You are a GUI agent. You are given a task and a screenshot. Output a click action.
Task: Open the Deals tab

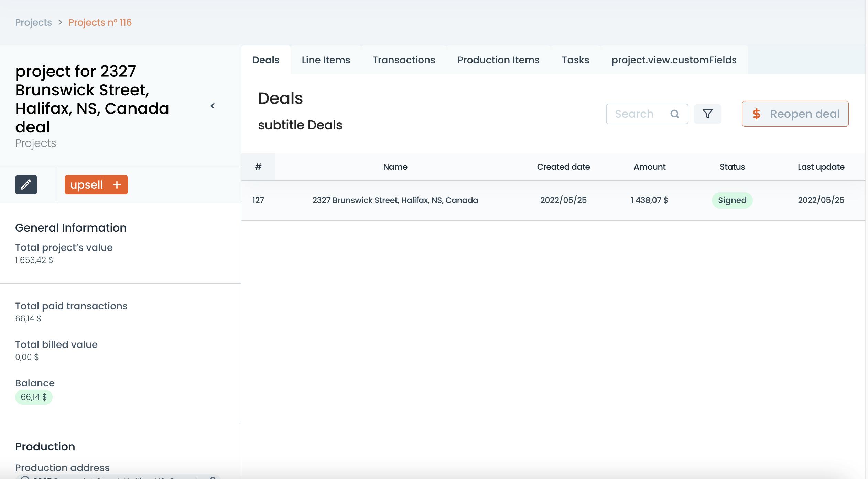click(x=266, y=60)
